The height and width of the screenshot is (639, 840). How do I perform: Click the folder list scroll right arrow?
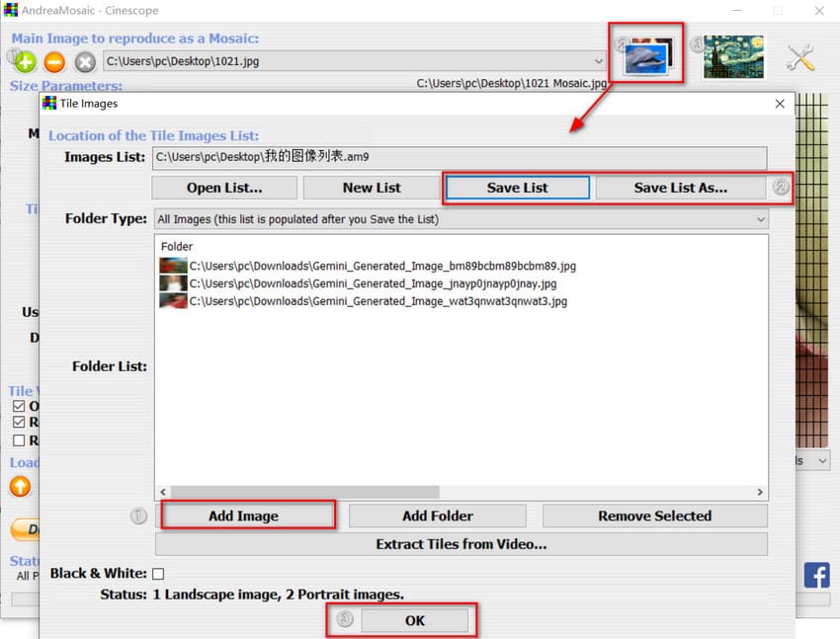(x=760, y=492)
